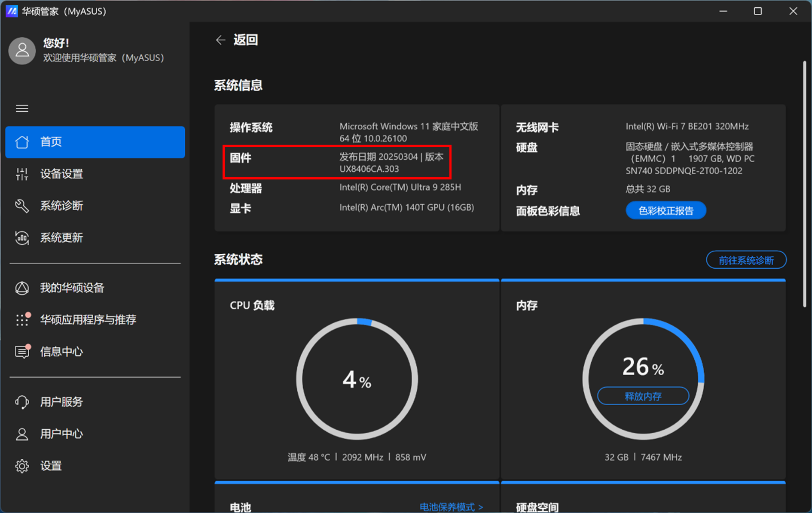The width and height of the screenshot is (812, 513).
Task: Click the ASUS device icon beside 我的华硕设备
Action: click(x=22, y=288)
